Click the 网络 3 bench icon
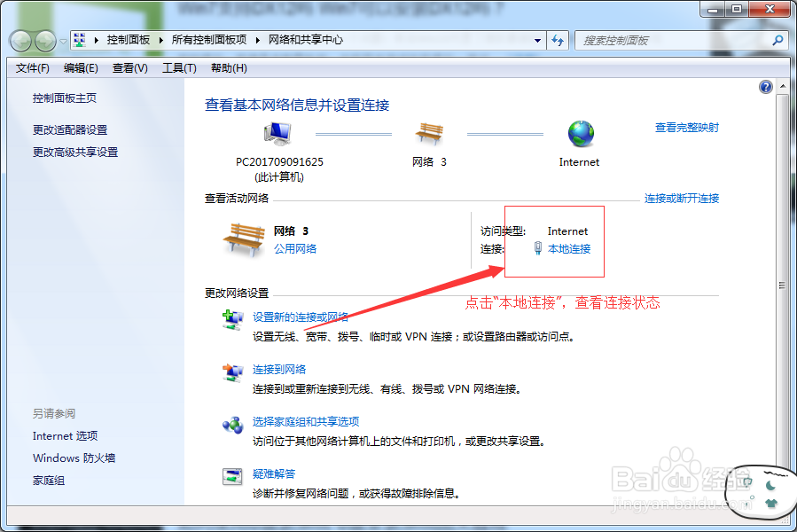The width and height of the screenshot is (797, 532). point(429,133)
